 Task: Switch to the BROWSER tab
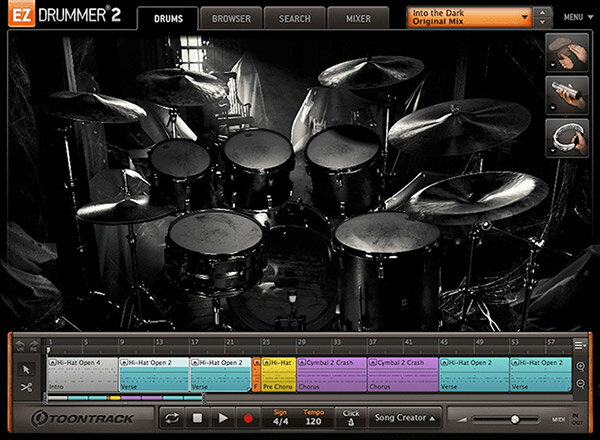pyautogui.click(x=231, y=18)
